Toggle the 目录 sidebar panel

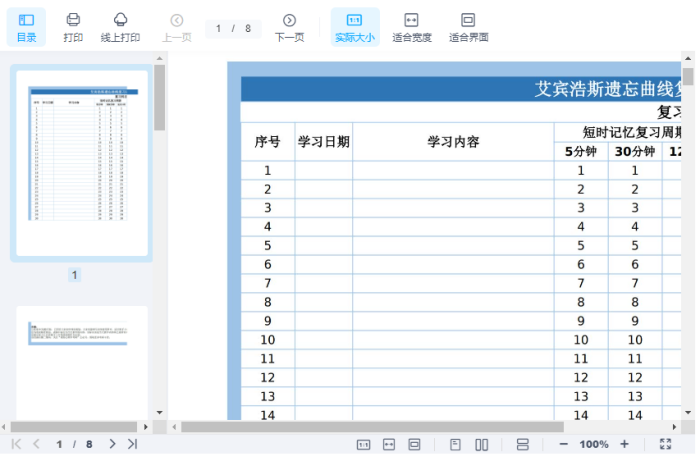[26, 28]
